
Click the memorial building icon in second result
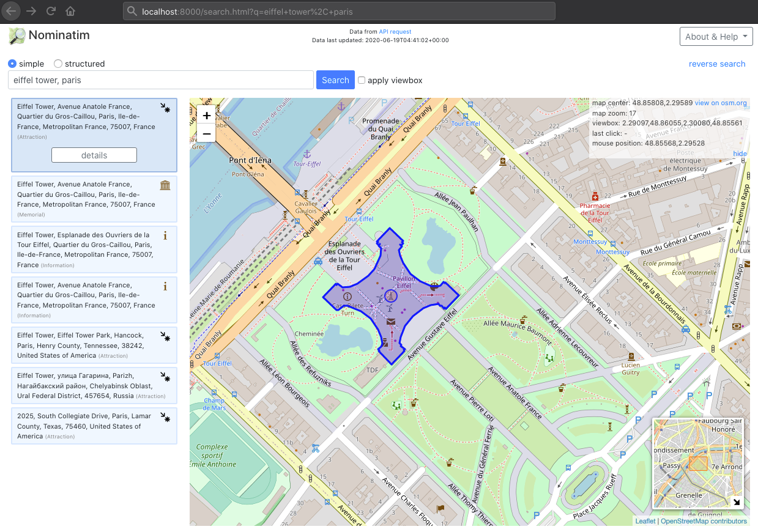coord(165,185)
